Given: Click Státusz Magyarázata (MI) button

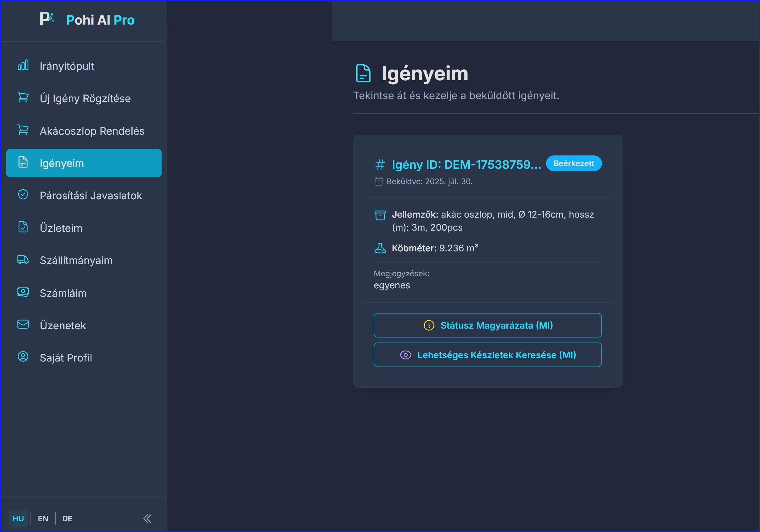Looking at the screenshot, I should point(488,325).
